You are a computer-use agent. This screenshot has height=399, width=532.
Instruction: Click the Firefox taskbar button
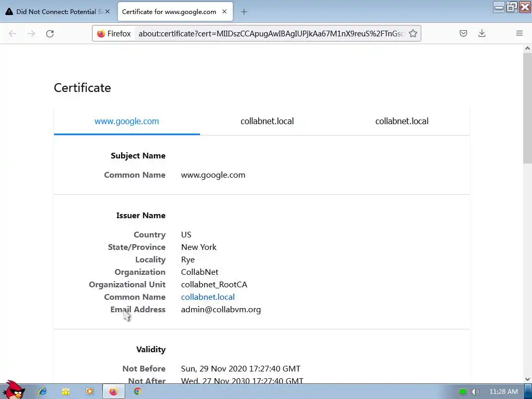click(x=114, y=392)
